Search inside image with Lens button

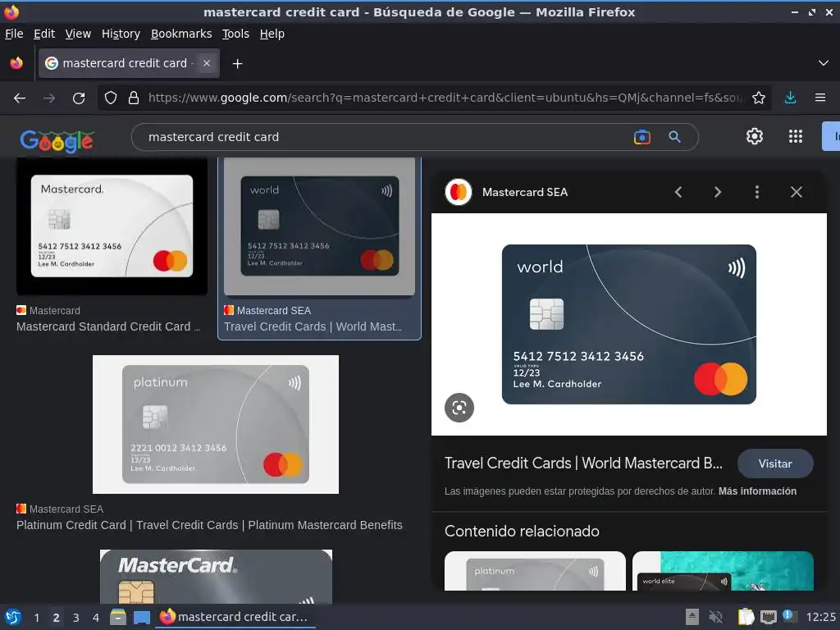point(459,408)
